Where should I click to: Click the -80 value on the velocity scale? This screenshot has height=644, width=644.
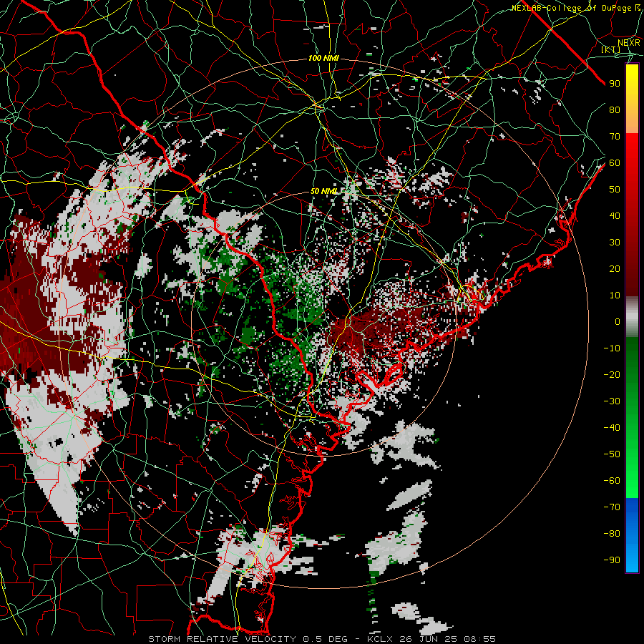(x=612, y=534)
